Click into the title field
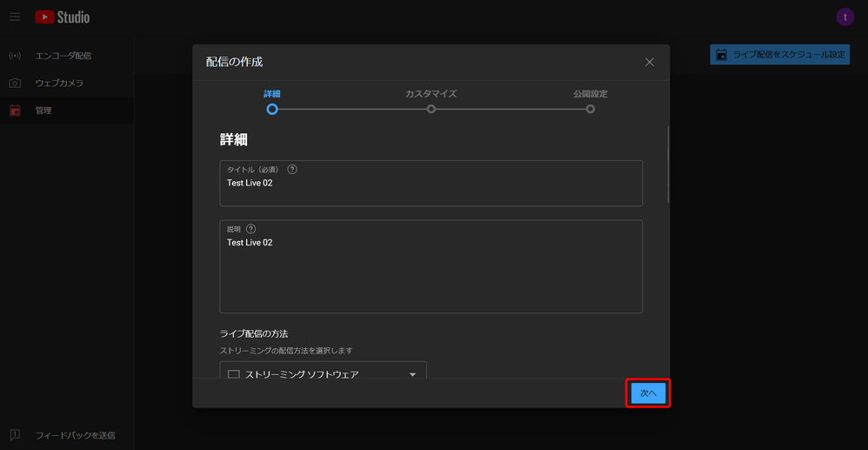This screenshot has height=450, width=868. pos(431,184)
